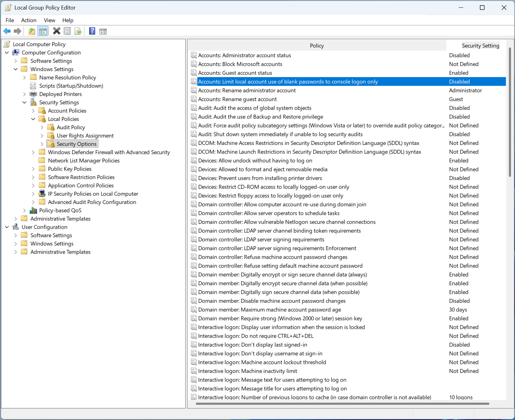Click the Forward arrow toolbar button
This screenshot has width=515, height=420.
(18, 31)
